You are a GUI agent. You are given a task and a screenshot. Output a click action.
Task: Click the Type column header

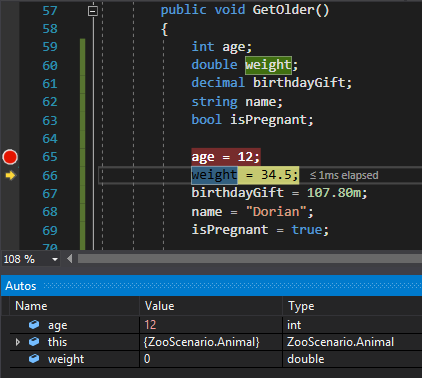pos(301,306)
